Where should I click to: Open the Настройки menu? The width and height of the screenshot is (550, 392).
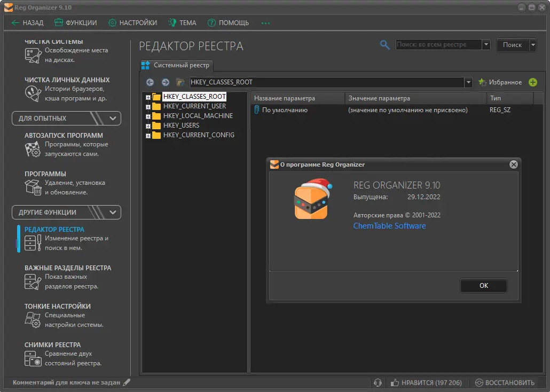[x=132, y=23]
